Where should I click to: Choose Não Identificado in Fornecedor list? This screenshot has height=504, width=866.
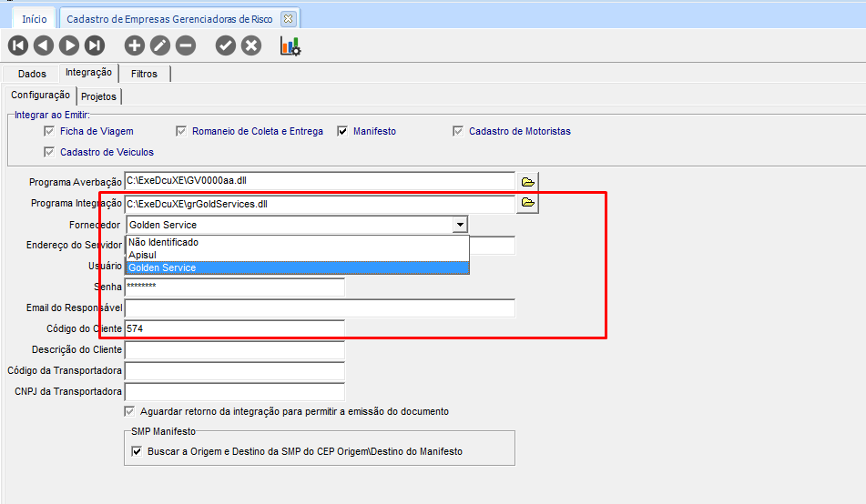(x=298, y=242)
